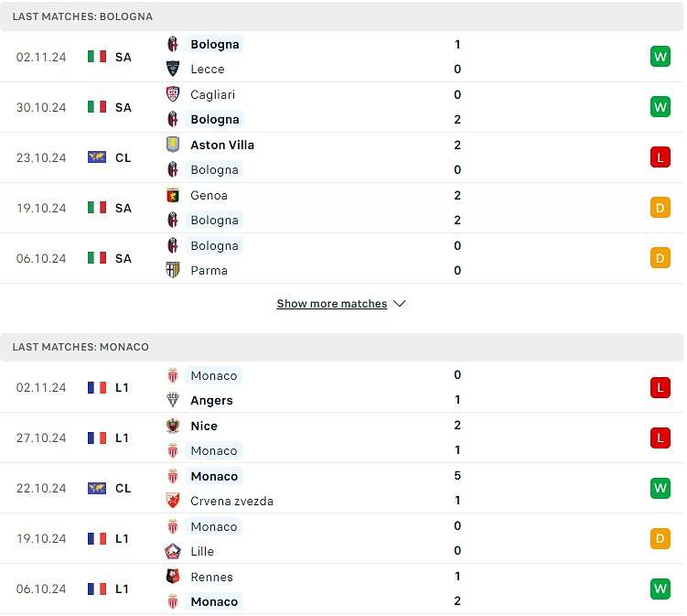Click the orange D badge for Monaco vs Lille
The width and height of the screenshot is (687, 616).
tap(660, 538)
